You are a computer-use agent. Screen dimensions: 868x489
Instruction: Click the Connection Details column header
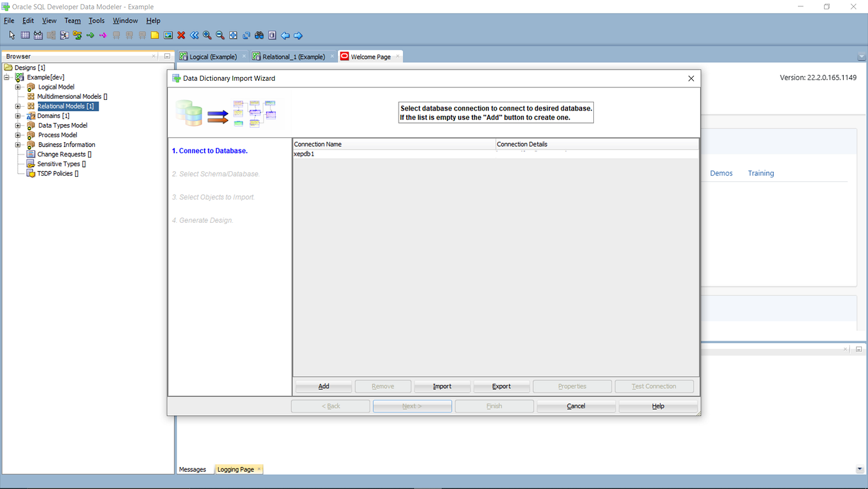(597, 144)
